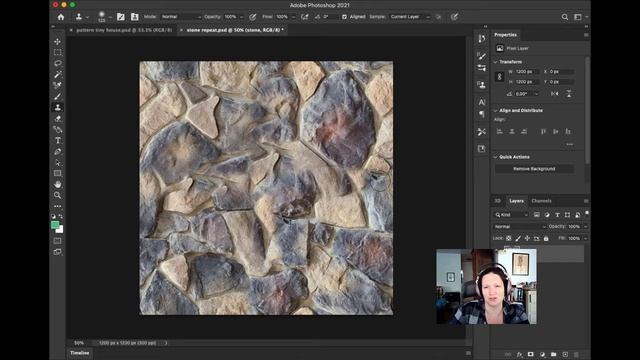The width and height of the screenshot is (640, 360).
Task: Select the Path Selection arrow tool
Action: (58, 162)
